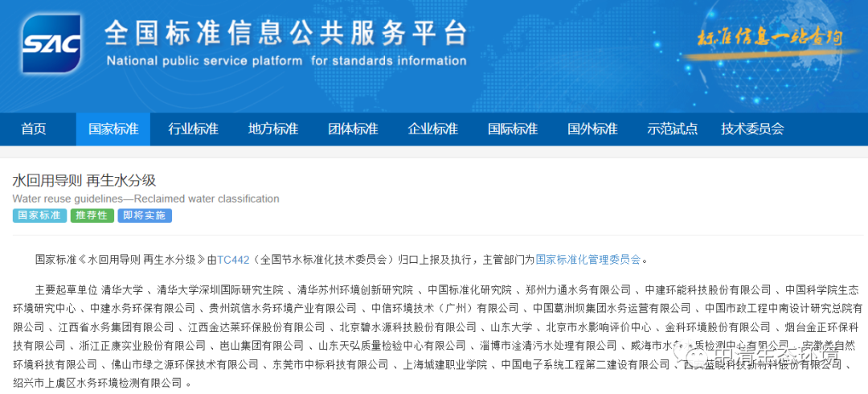
Task: Click the SAC logo icon
Action: [51, 44]
